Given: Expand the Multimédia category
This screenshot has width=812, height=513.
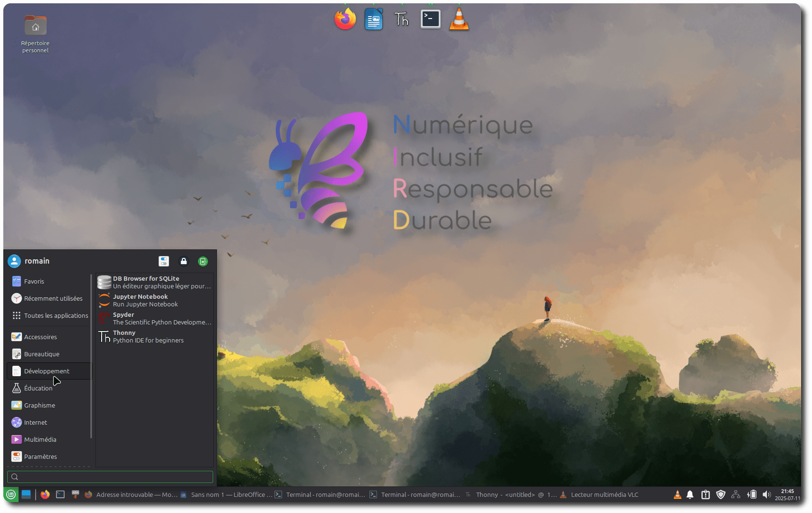Looking at the screenshot, I should (40, 439).
